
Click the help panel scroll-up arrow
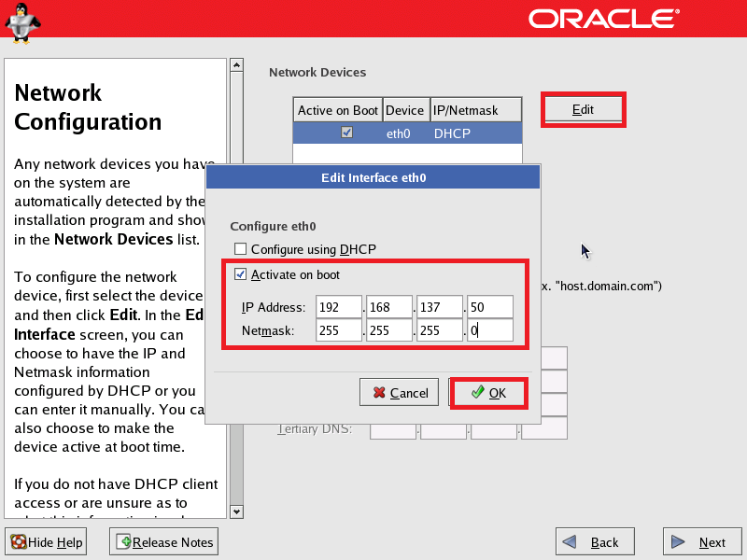pyautogui.click(x=237, y=64)
